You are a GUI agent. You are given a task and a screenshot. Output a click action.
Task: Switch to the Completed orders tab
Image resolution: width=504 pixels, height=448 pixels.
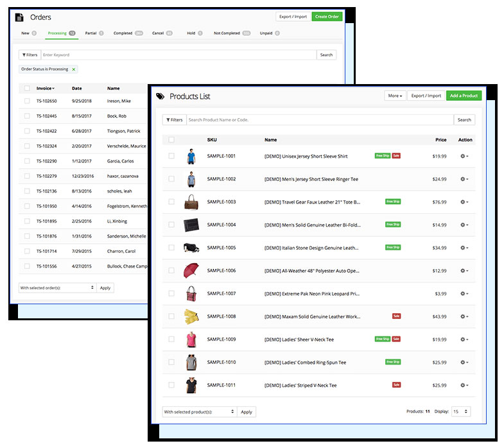click(x=123, y=33)
